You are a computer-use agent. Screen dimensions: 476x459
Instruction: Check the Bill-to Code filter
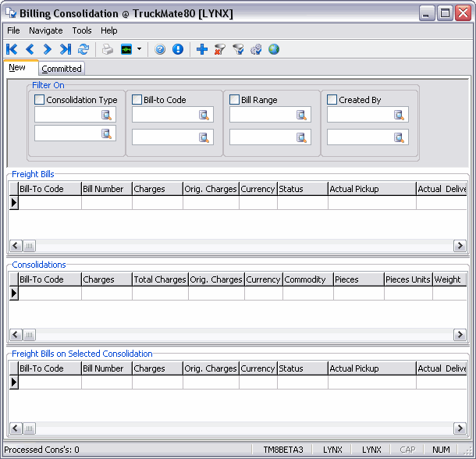[x=137, y=100]
